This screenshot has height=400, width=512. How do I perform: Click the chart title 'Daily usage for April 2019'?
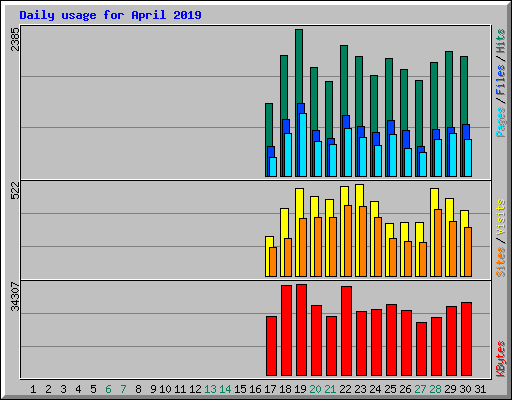[x=110, y=15]
